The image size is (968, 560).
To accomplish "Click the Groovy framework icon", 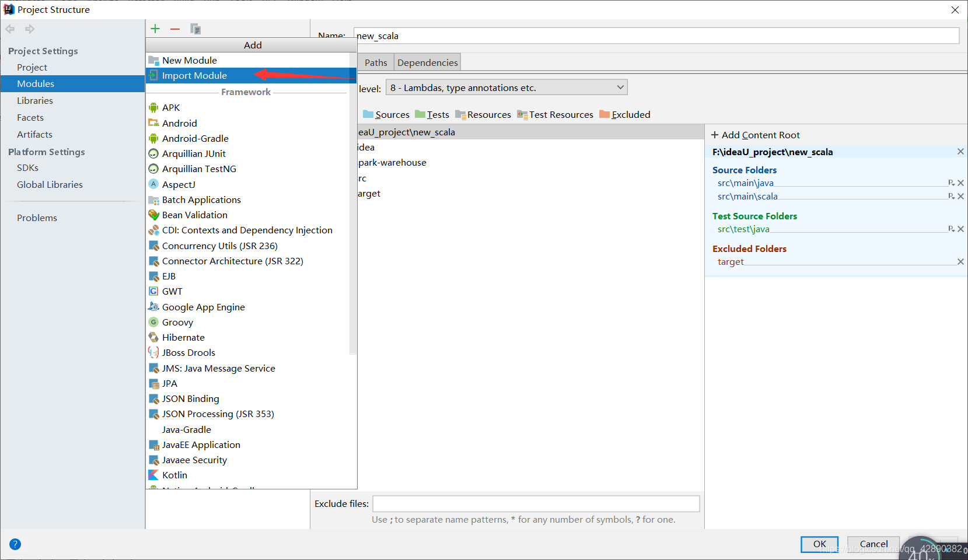I will pos(153,322).
